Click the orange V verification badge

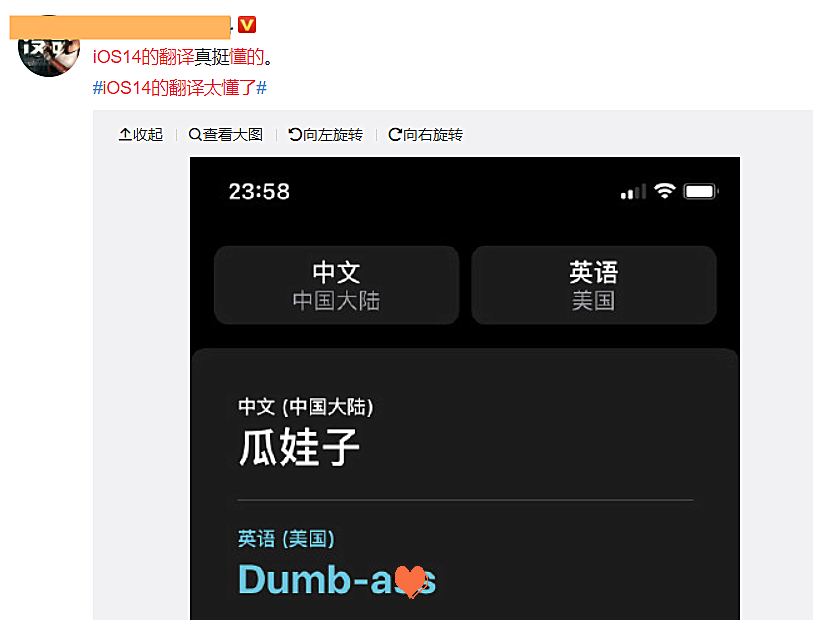pos(247,24)
